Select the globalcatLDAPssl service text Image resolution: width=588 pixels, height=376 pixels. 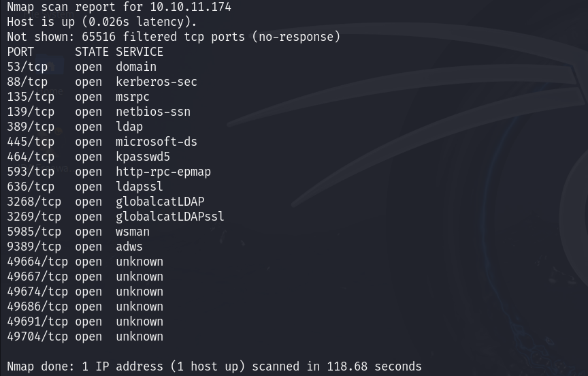click(170, 217)
